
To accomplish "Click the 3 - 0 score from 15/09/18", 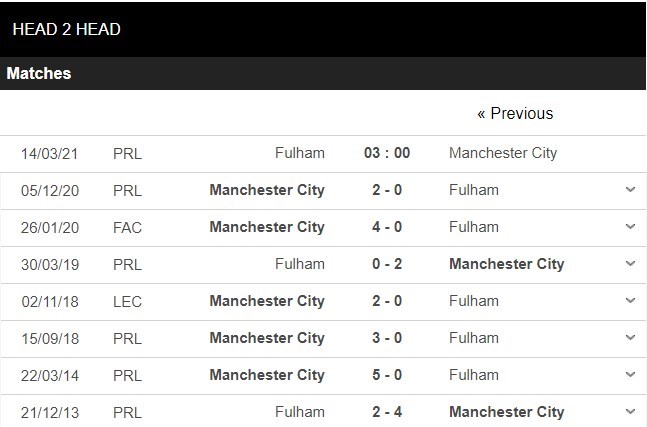I will coord(386,338).
